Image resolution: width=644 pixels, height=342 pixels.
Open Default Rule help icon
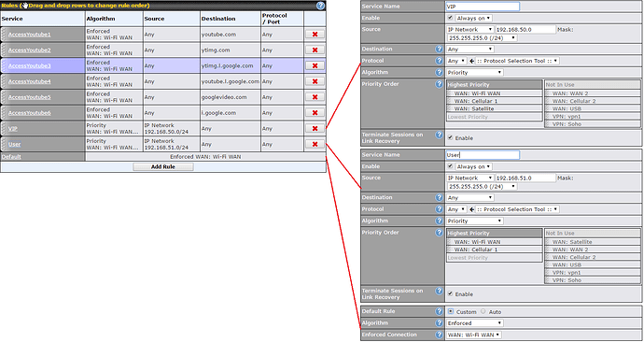tap(439, 311)
